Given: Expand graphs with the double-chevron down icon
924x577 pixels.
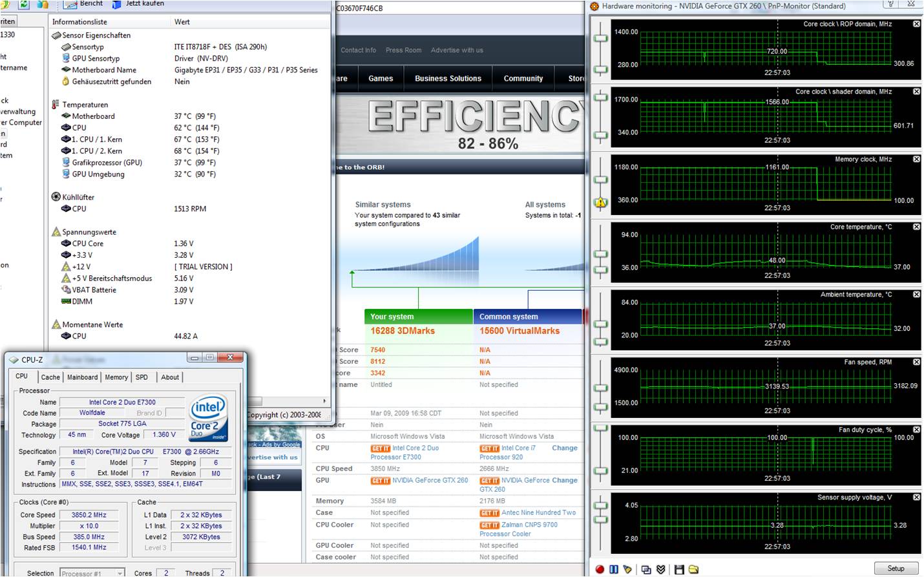Looking at the screenshot, I should [x=660, y=569].
